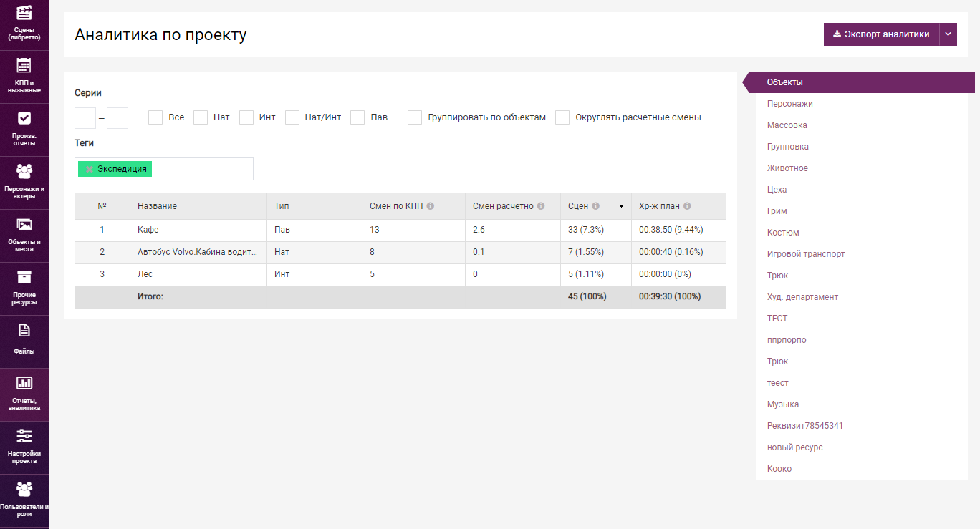Select the Массовка analytics tab

pos(787,125)
